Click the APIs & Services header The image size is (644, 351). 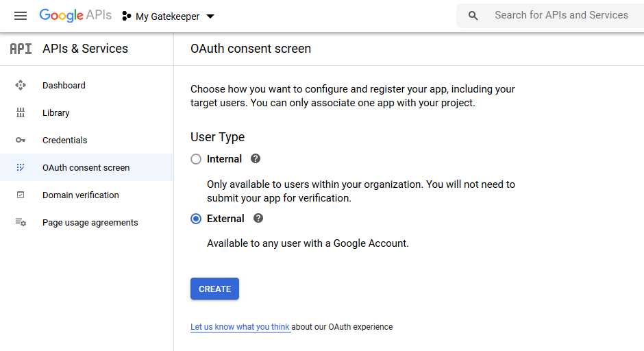[x=85, y=49]
